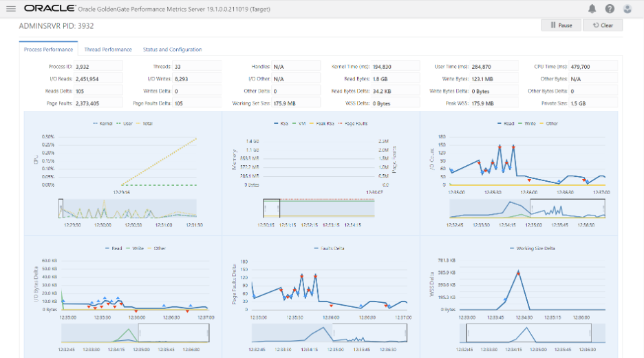
Task: Switch to the Thread Performance tab
Action: [108, 50]
